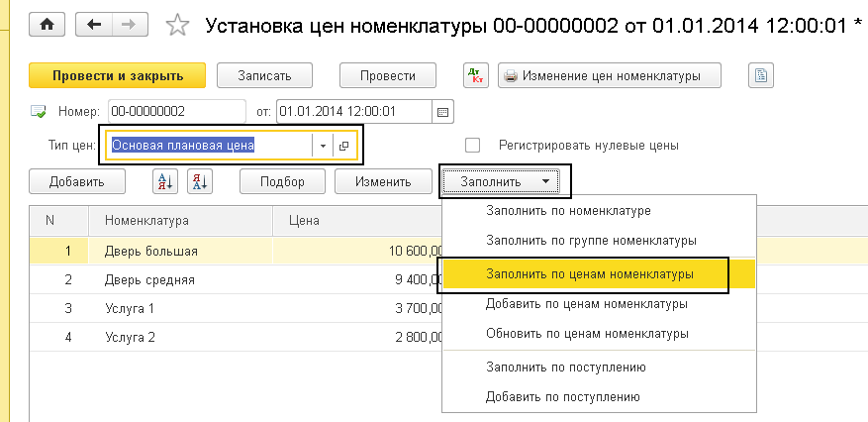Navigate forward with the right arrow

coord(130,25)
